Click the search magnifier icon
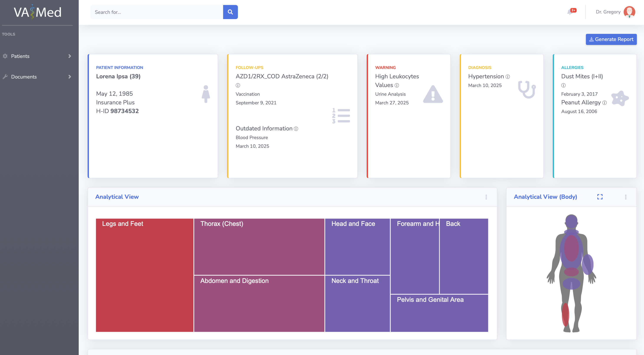 coord(230,12)
